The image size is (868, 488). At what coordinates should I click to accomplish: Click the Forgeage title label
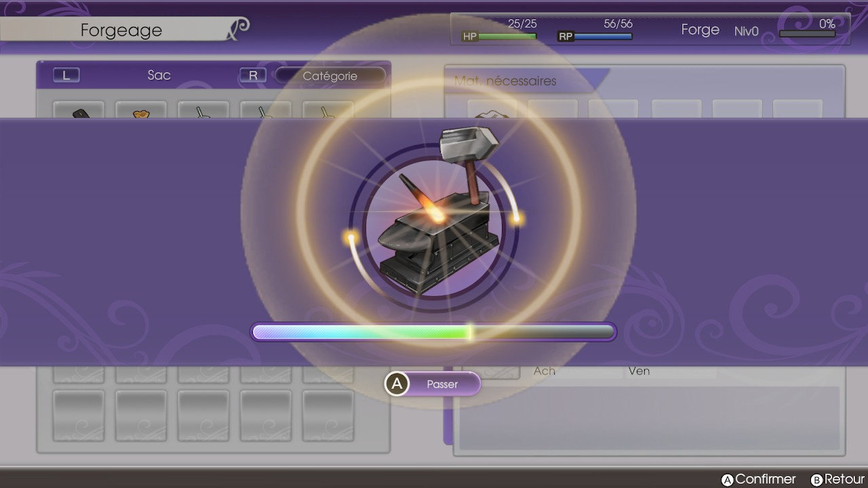(x=121, y=30)
